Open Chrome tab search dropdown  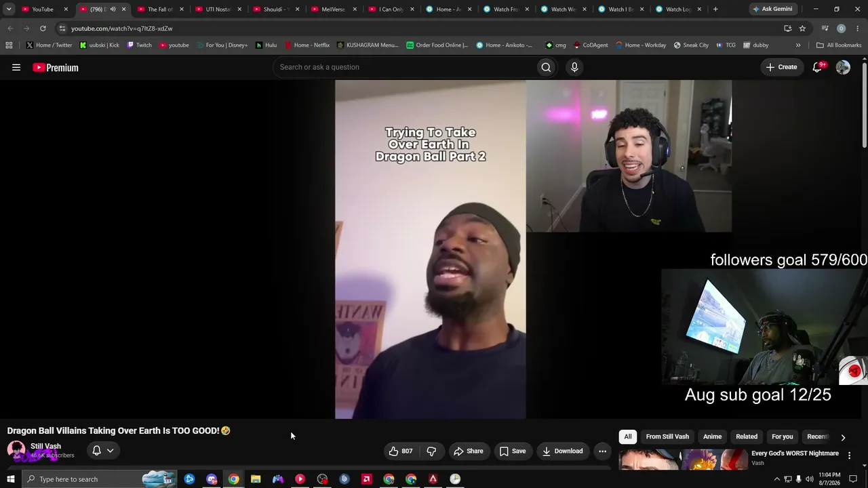(9, 9)
